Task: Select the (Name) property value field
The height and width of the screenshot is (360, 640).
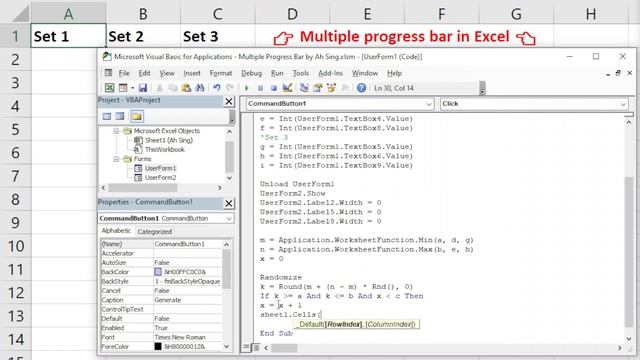Action: [x=187, y=244]
